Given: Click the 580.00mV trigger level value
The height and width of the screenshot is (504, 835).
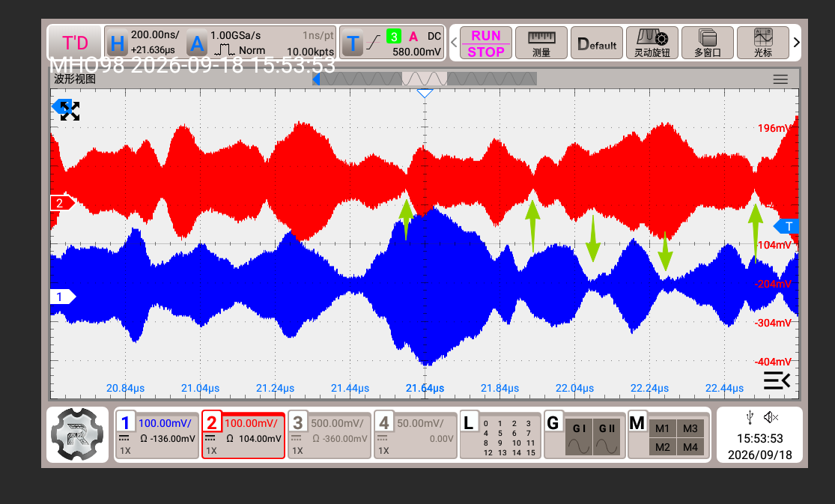Looking at the screenshot, I should pyautogui.click(x=417, y=52).
